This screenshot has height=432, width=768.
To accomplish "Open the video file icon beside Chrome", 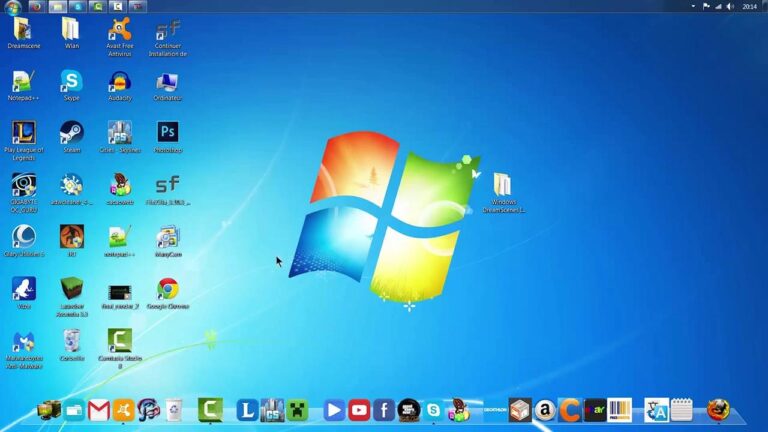I will point(120,296).
